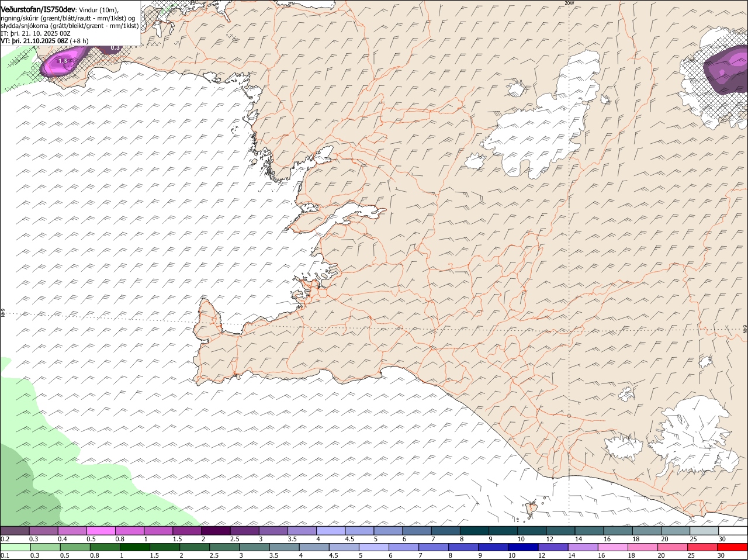Select top legend swatch starting at 0.2
The width and height of the screenshot is (748, 560).
pos(15,531)
